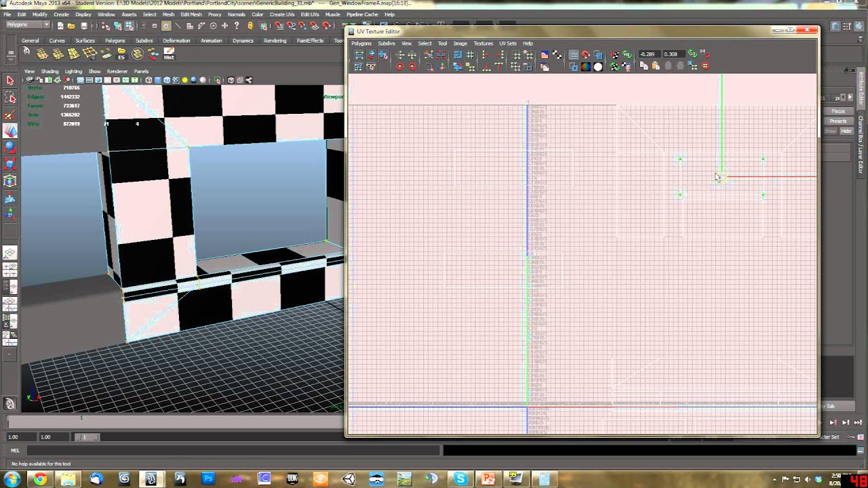This screenshot has width=868, height=488.
Task: Open the Lighting menu in viewport panel
Action: coord(73,71)
